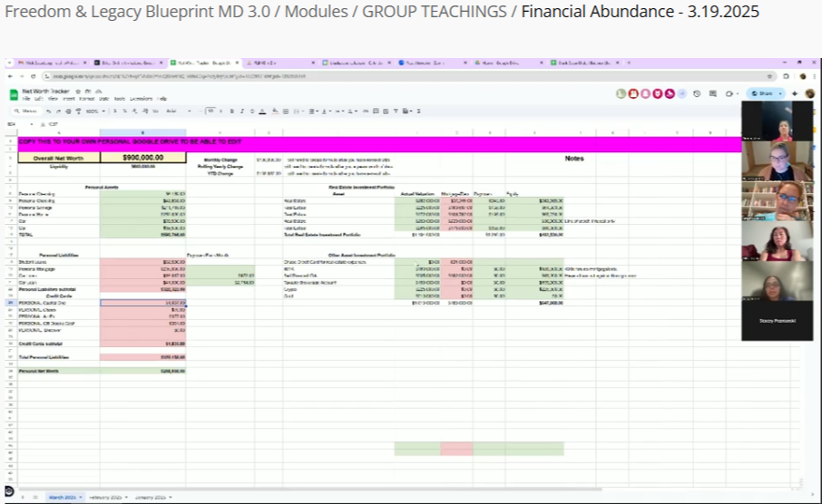Open the Share button
Viewport: 822px width, 504px height.
763,93
